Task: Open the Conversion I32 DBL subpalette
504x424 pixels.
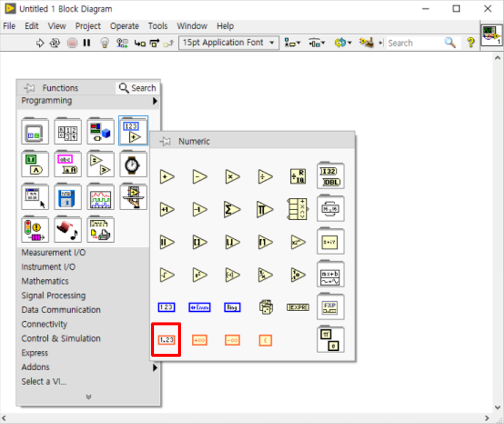Action: pyautogui.click(x=330, y=175)
